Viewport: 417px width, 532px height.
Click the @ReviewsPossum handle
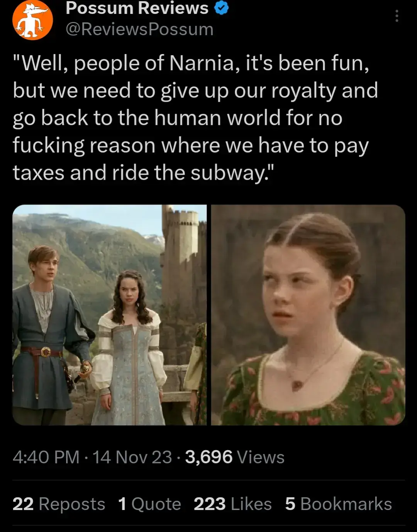(x=139, y=29)
